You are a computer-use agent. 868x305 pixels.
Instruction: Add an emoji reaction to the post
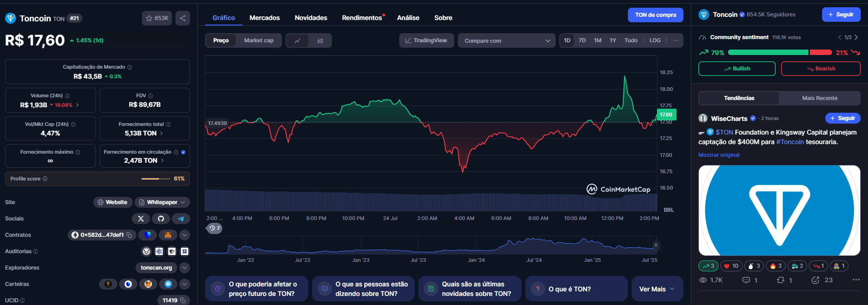tap(815, 280)
